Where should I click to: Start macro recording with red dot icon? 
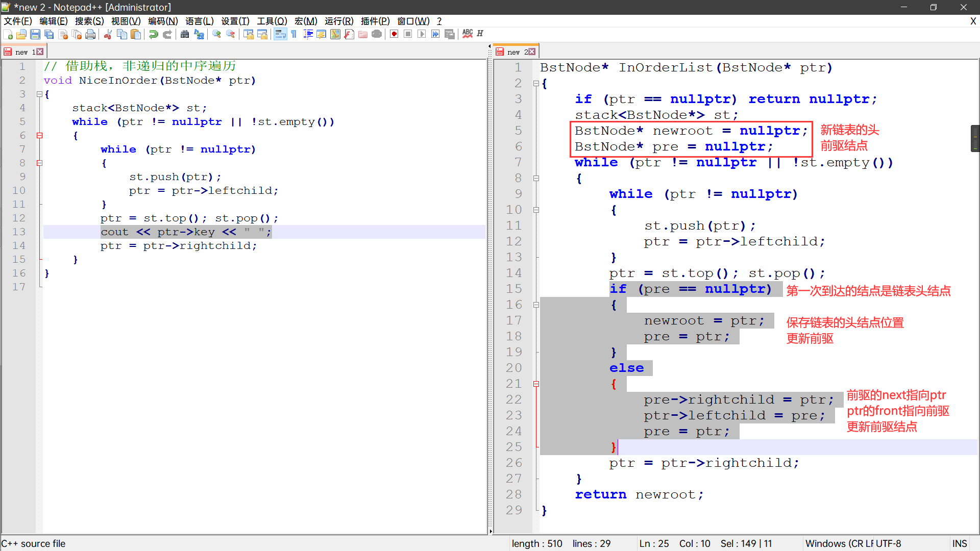pyautogui.click(x=394, y=34)
